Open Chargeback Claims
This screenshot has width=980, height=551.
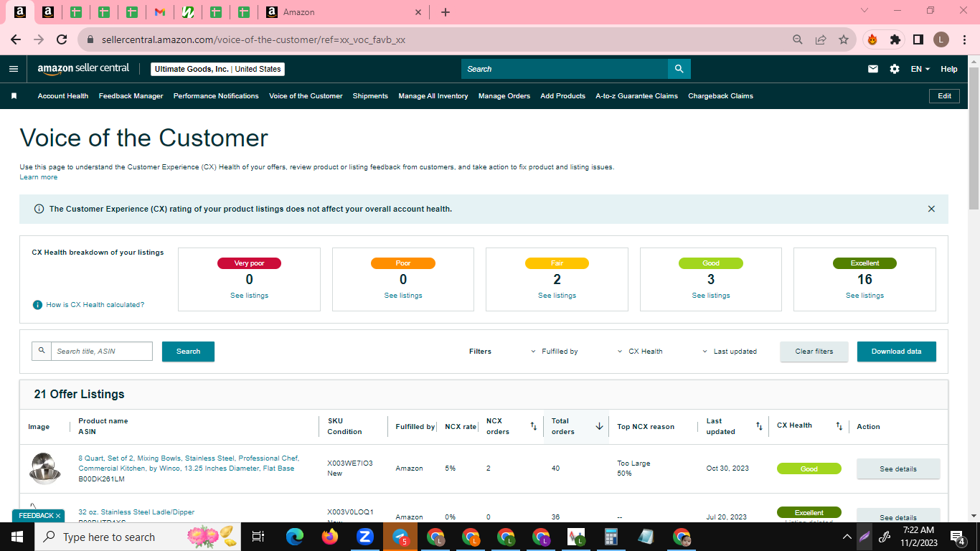tap(720, 96)
